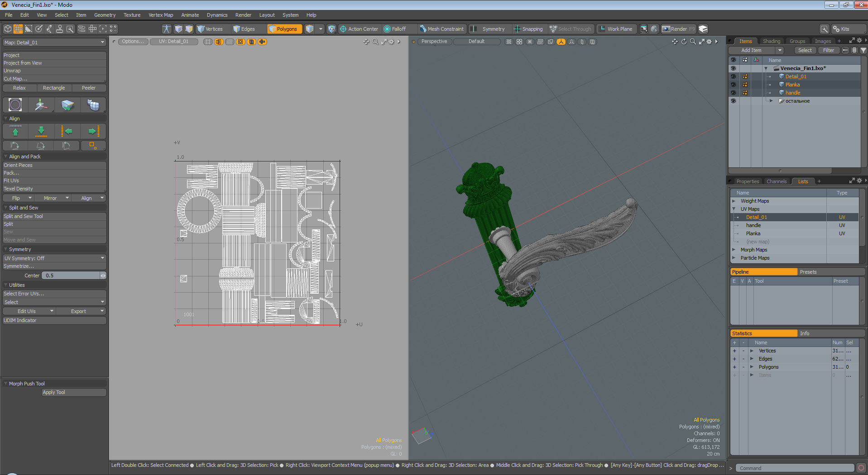This screenshot has height=475, width=868.
Task: Click the stamp tool icon in top toolbar
Action: (59, 29)
